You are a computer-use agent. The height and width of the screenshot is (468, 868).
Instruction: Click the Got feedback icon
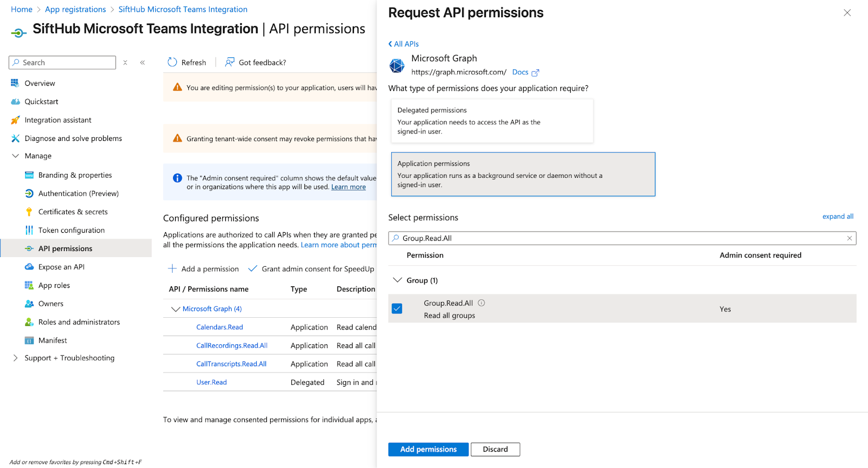click(x=230, y=62)
